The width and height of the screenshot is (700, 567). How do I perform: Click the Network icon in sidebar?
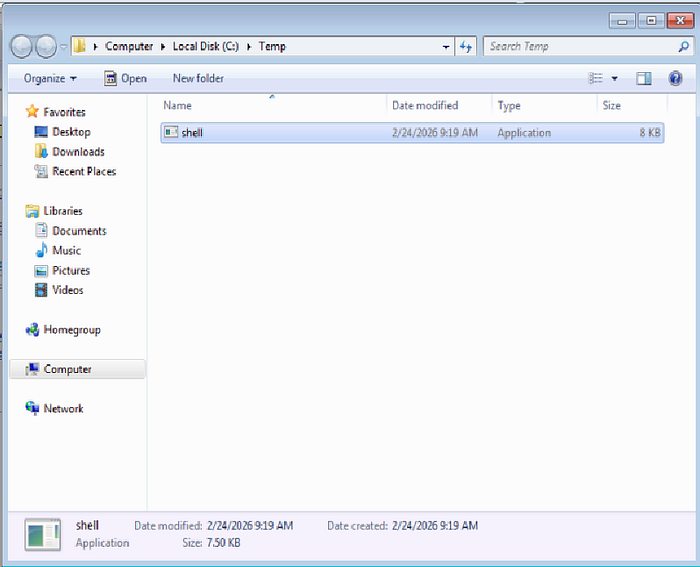point(32,408)
